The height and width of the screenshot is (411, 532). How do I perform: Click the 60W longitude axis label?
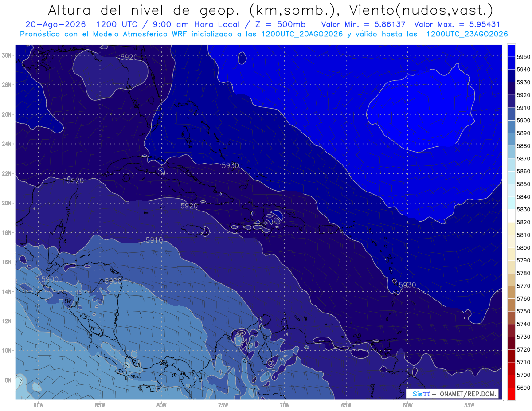(x=408, y=406)
